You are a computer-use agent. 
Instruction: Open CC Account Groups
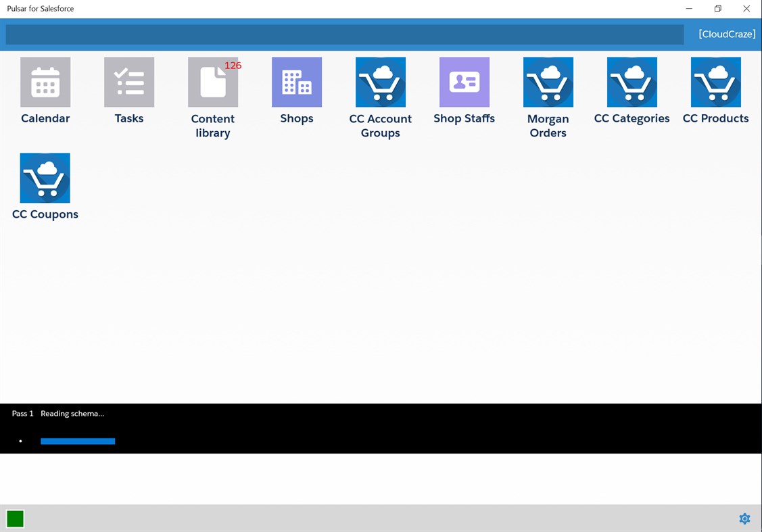coord(380,81)
